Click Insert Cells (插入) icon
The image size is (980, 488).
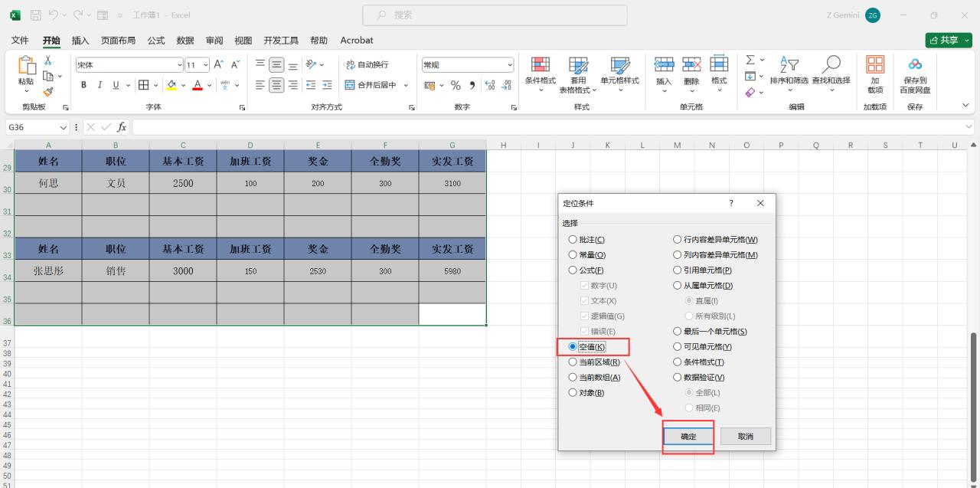click(x=664, y=65)
